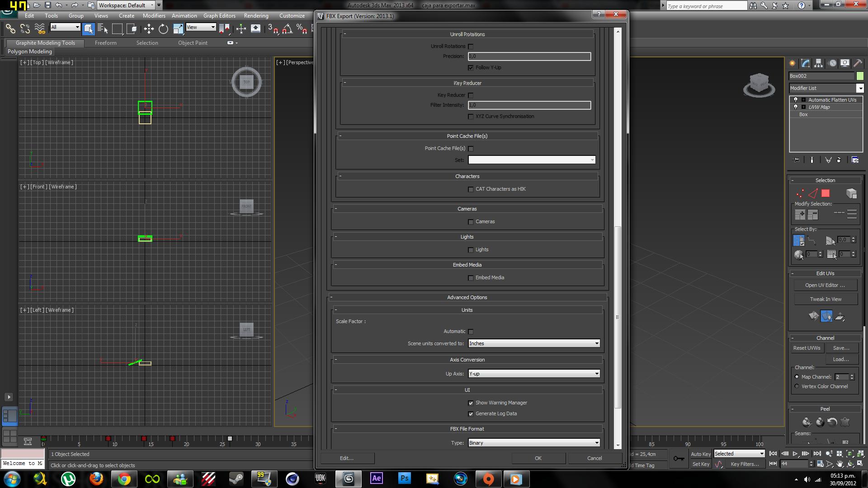
Task: Click Element sub-object selection icon
Action: click(851, 193)
